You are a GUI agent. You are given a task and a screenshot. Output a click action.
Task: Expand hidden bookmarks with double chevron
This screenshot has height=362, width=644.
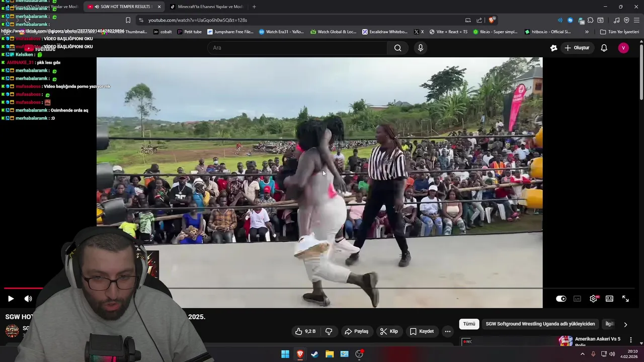point(587,32)
